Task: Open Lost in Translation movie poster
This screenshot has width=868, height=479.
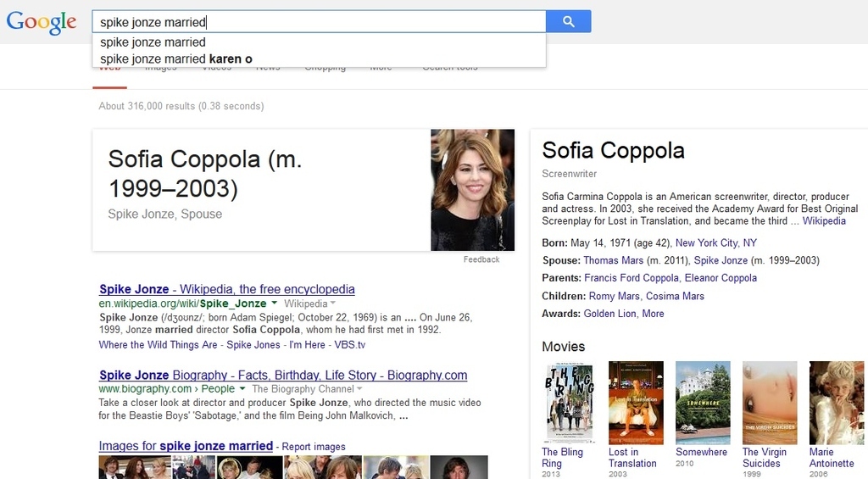Action: [636, 403]
